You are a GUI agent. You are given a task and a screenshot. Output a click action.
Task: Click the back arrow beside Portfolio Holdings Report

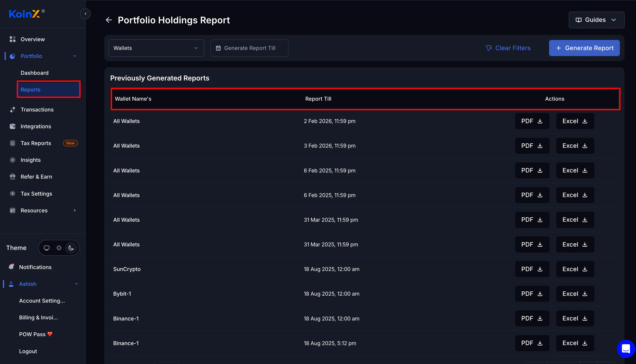pos(109,20)
